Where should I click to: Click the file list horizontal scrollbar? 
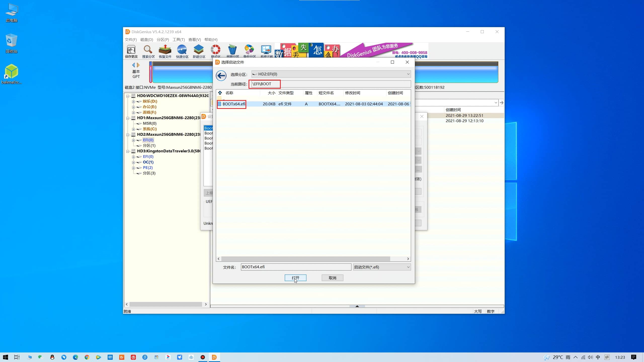(x=305, y=259)
